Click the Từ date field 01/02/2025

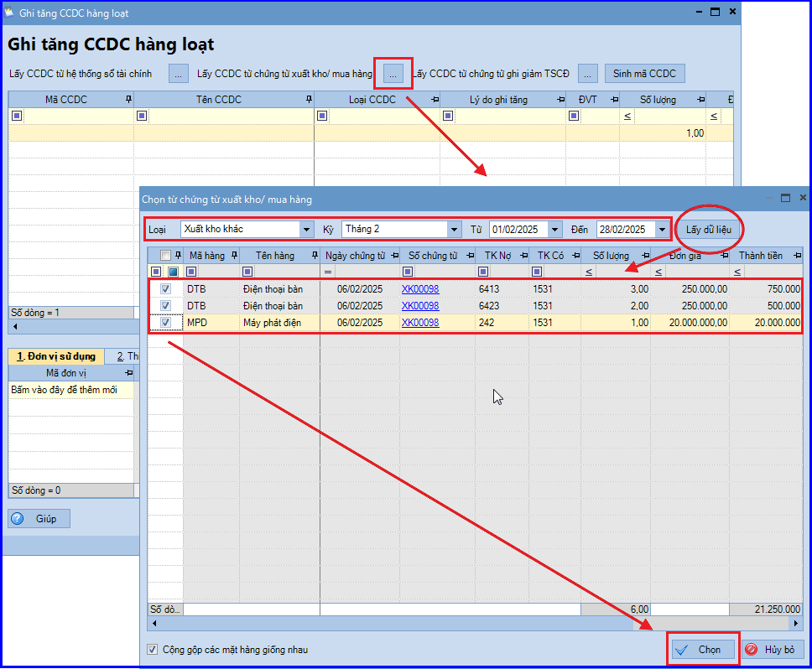(x=518, y=229)
